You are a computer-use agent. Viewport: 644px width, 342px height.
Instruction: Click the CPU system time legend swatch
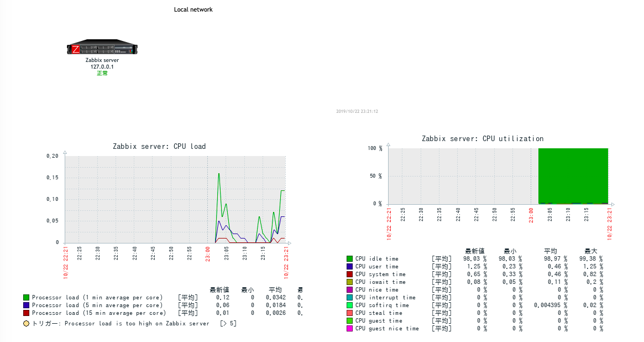[x=349, y=274]
